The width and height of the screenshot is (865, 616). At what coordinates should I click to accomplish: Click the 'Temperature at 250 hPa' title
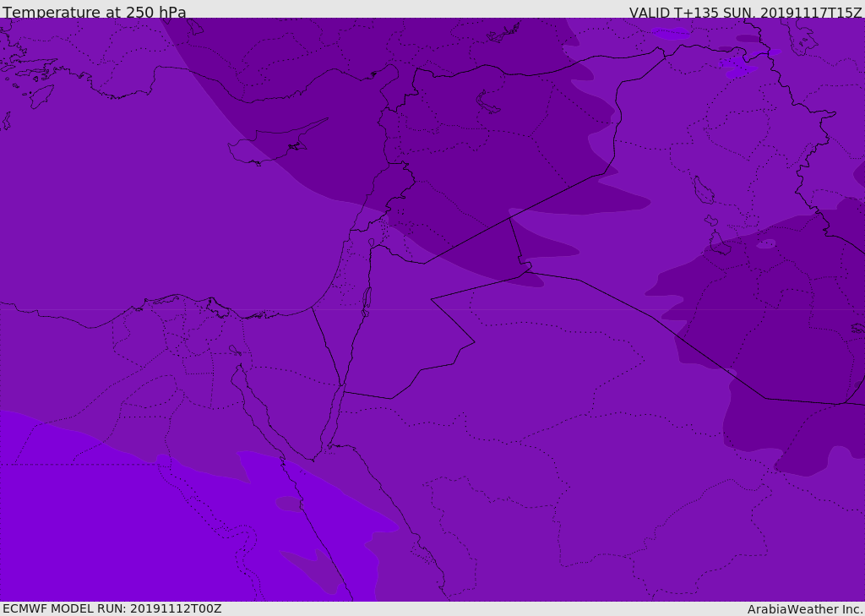click(95, 13)
